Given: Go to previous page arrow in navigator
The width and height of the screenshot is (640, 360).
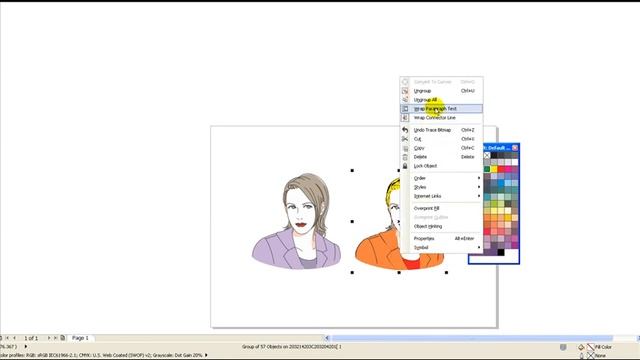Looking at the screenshot, I should (14, 338).
